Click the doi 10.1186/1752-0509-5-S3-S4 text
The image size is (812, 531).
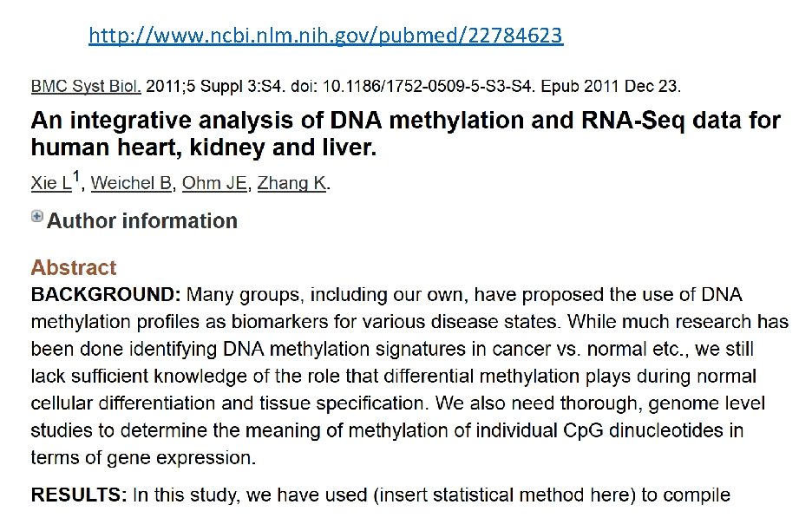(412, 86)
